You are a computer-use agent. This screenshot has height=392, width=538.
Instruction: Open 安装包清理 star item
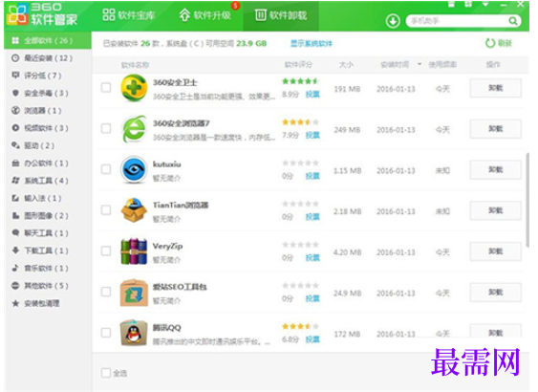coord(35,303)
